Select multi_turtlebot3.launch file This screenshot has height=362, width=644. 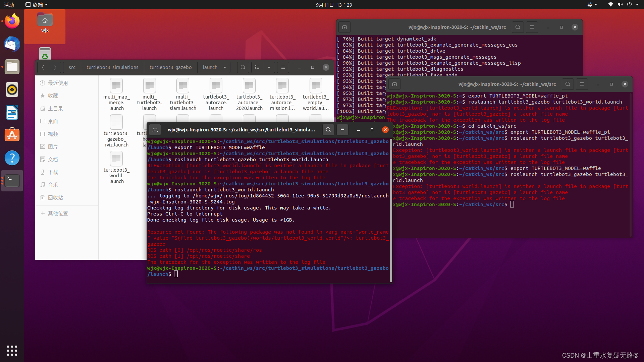pyautogui.click(x=150, y=94)
